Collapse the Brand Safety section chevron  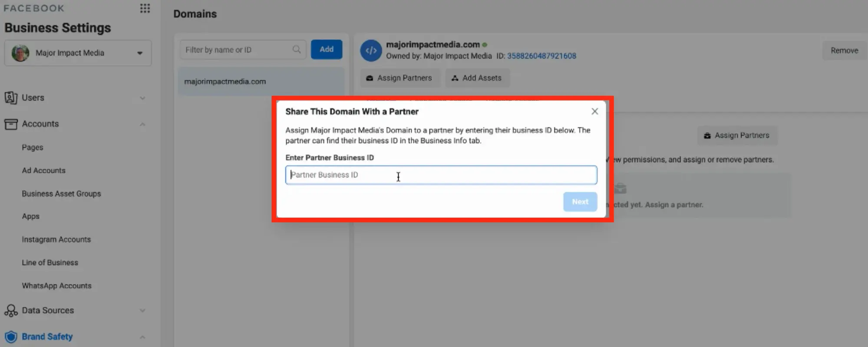coord(142,337)
